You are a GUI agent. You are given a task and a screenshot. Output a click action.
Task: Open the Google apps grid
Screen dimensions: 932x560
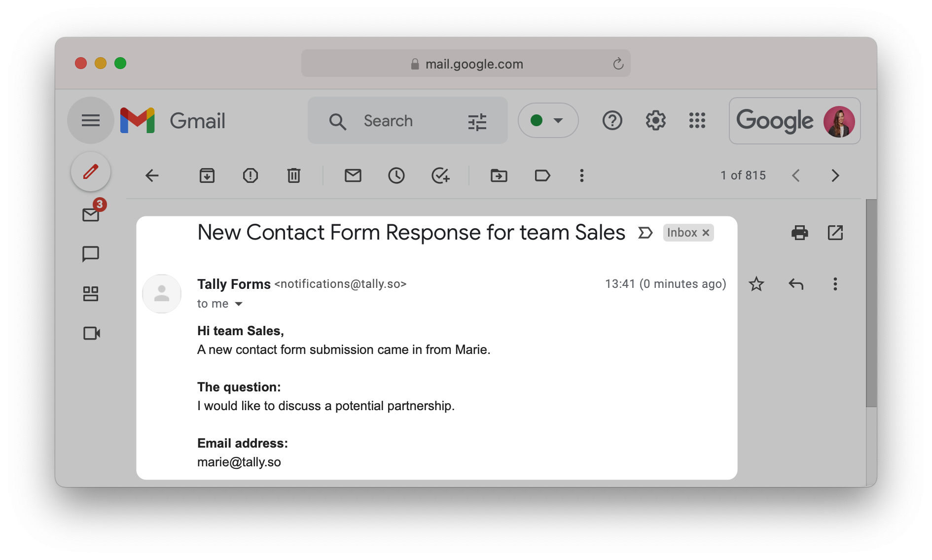pos(697,120)
